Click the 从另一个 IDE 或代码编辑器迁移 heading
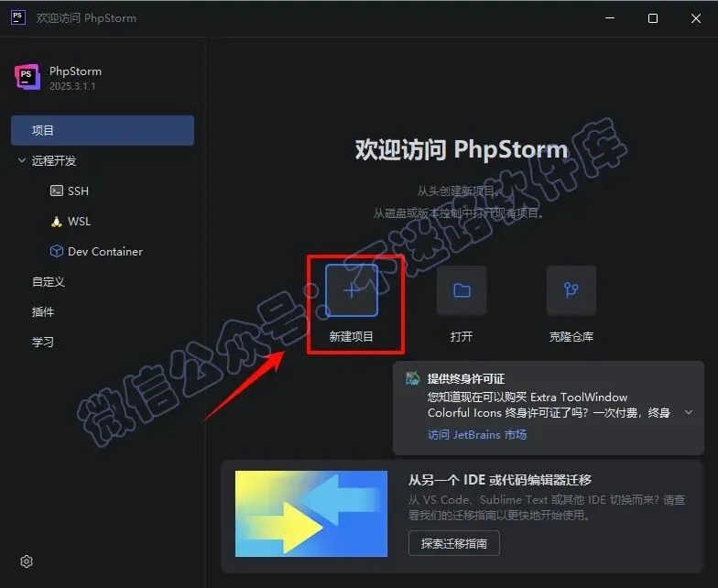The width and height of the screenshot is (718, 588). pyautogui.click(x=500, y=480)
